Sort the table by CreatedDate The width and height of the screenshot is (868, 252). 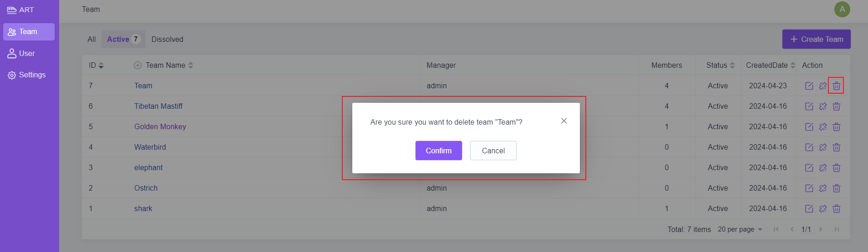tap(793, 66)
